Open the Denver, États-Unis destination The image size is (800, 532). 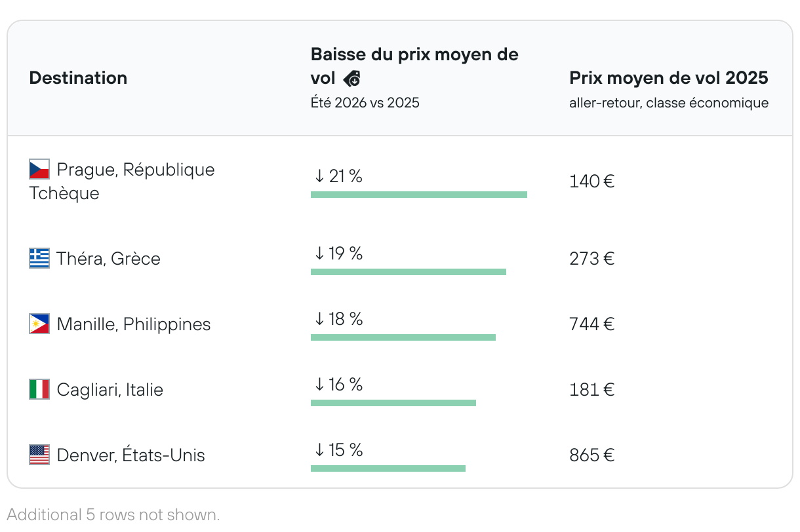coord(130,455)
